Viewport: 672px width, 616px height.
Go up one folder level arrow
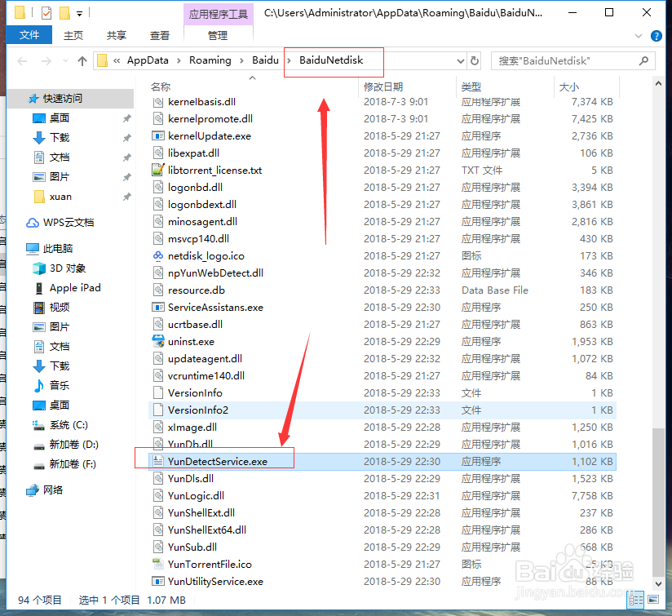click(82, 61)
